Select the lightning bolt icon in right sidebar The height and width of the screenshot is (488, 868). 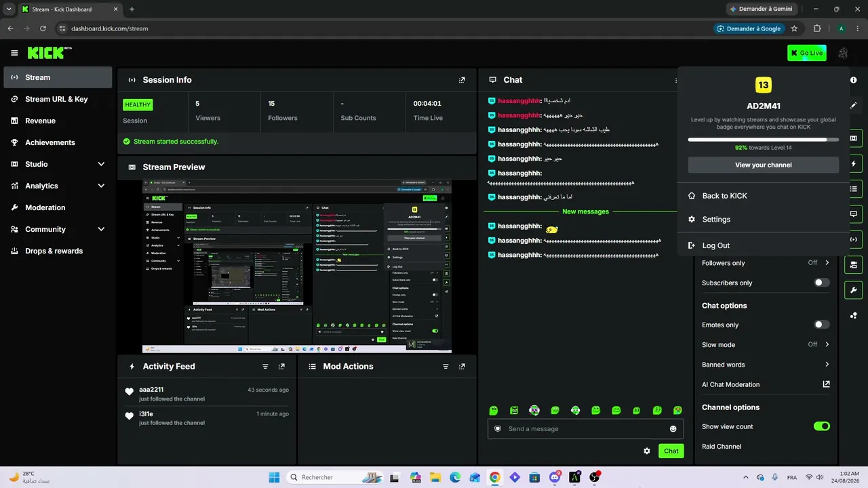point(853,164)
